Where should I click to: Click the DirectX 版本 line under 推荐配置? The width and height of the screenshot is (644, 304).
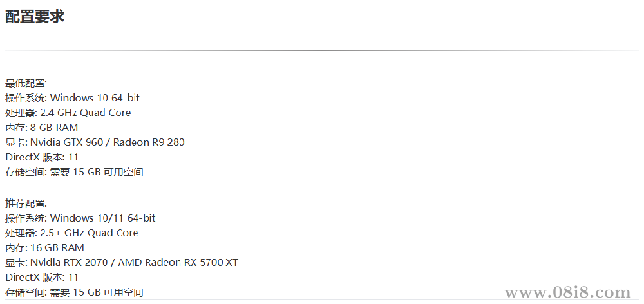coord(42,278)
